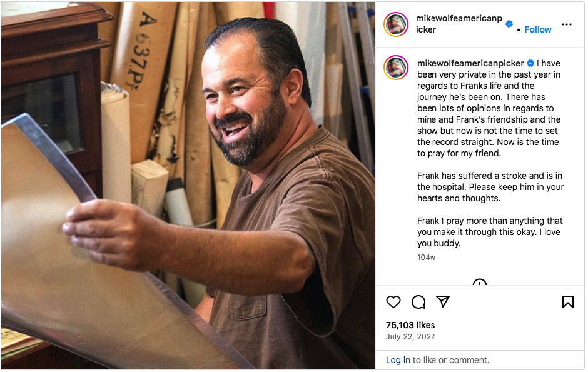Image resolution: width=588 pixels, height=372 pixels.
Task: Click the 104w timestamp under caption
Action: click(426, 258)
